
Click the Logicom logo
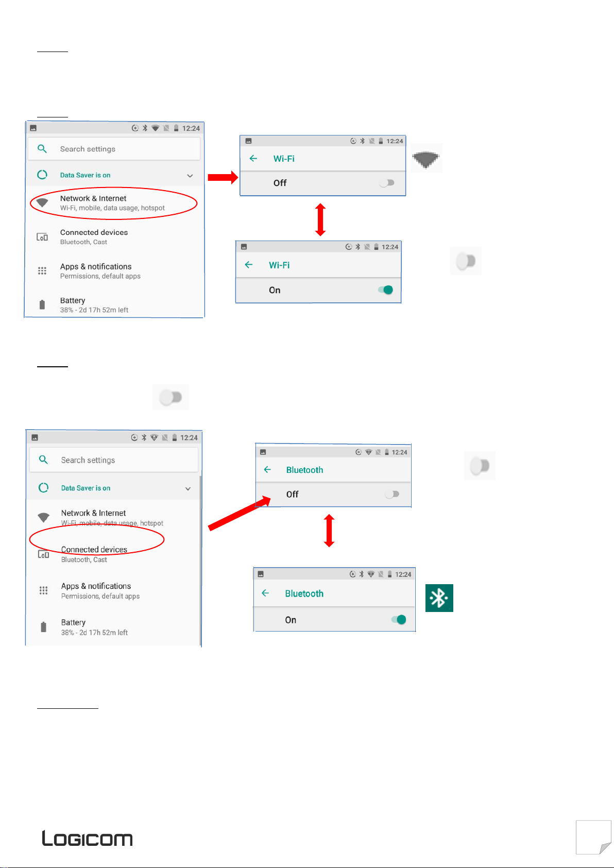[x=87, y=838]
